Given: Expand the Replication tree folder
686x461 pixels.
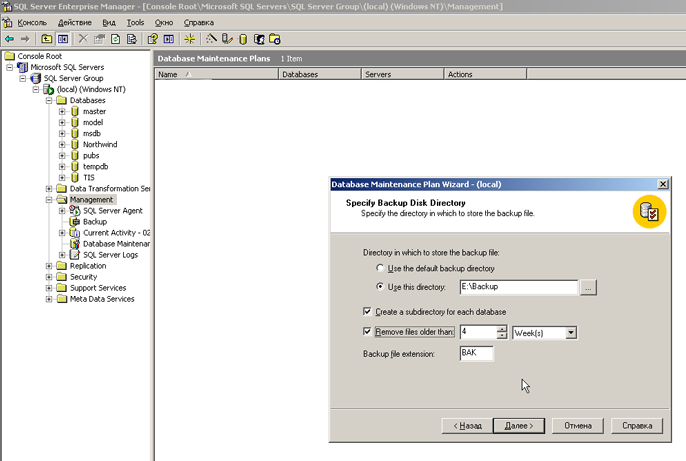Looking at the screenshot, I should [49, 266].
